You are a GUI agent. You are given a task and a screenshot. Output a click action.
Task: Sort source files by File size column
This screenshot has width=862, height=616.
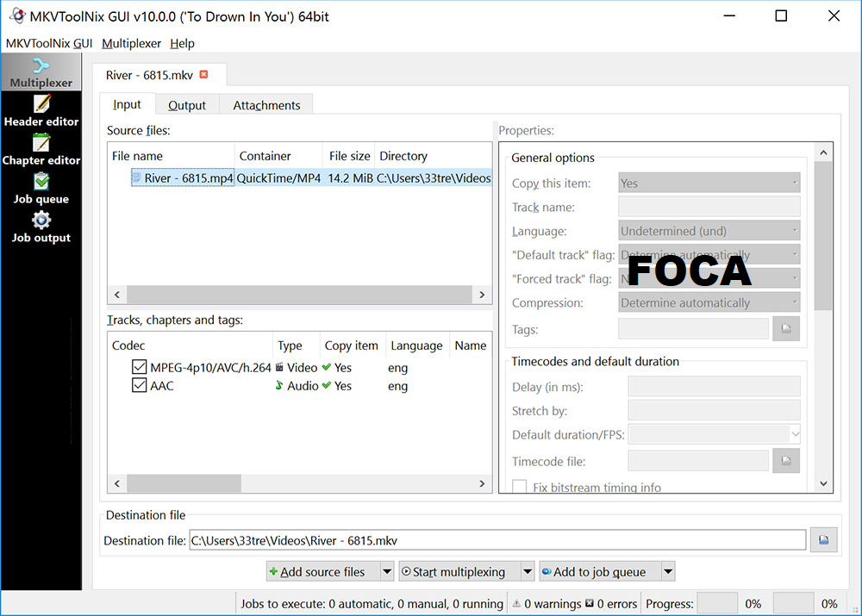coord(348,156)
